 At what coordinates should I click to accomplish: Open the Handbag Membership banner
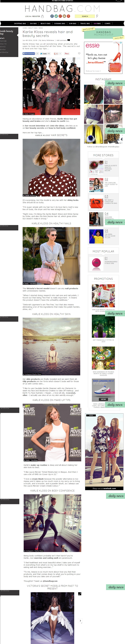tap(103, 33)
